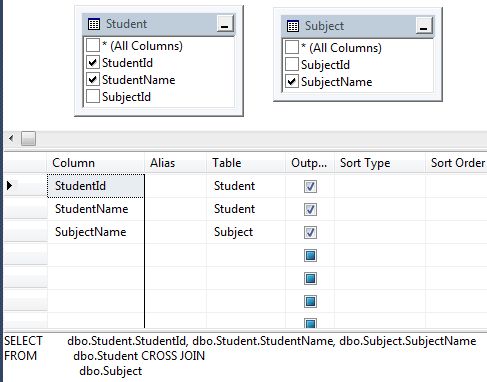Screen dimensions: 487x382
Task: Uncheck SubjectName in Subject table
Action: 292,81
